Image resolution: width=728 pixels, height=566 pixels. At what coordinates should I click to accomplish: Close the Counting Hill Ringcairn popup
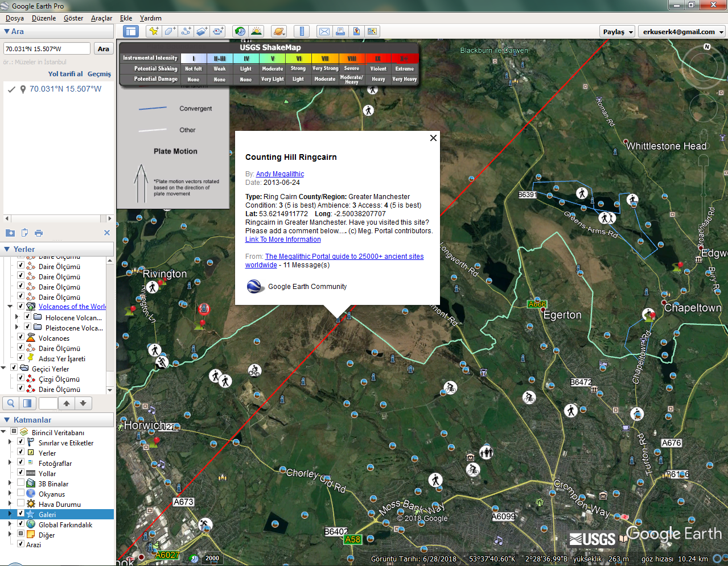433,138
